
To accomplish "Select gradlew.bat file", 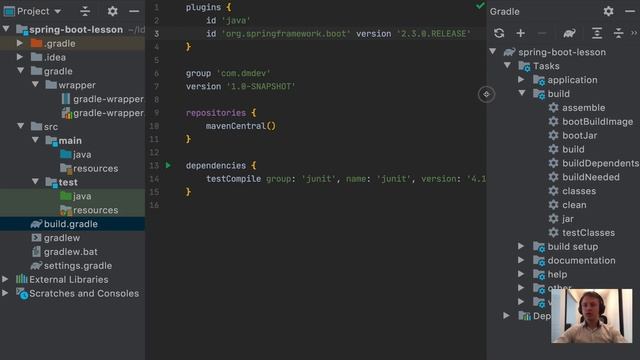I will point(64,251).
